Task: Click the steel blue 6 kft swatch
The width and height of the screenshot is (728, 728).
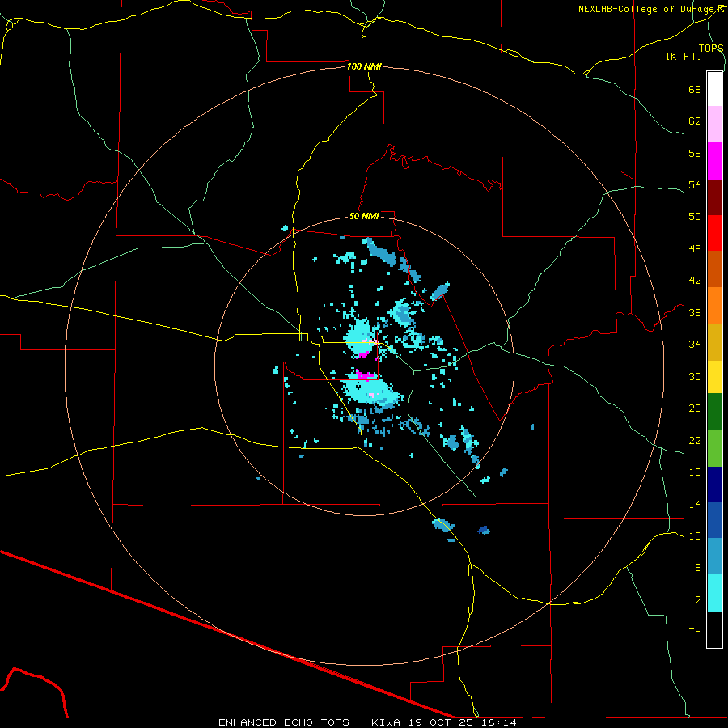Action: pyautogui.click(x=714, y=556)
